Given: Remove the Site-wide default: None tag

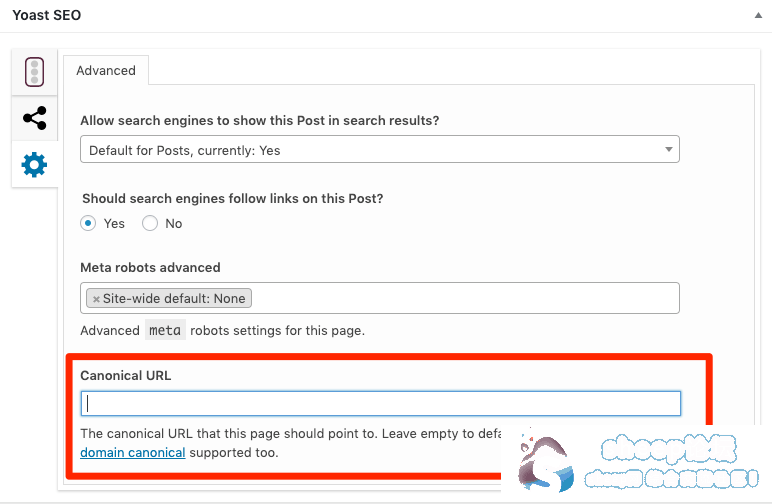Looking at the screenshot, I should click(x=96, y=299).
